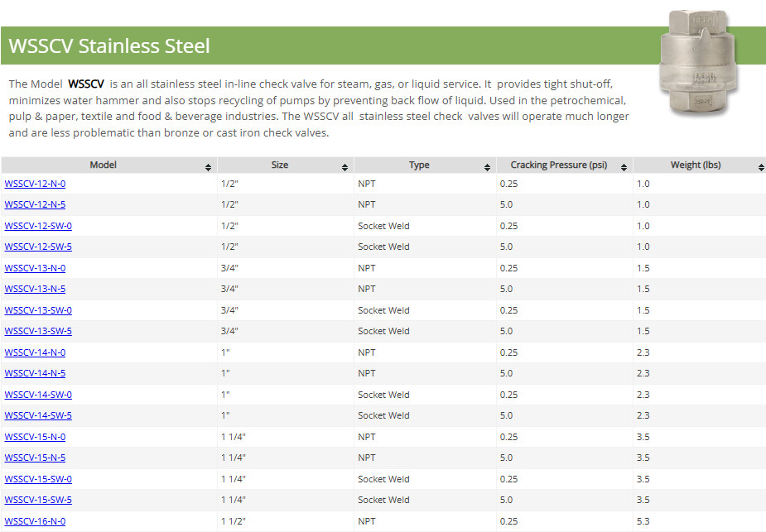Sort by Type using its arrow icon
This screenshot has width=766, height=532.
point(487,167)
